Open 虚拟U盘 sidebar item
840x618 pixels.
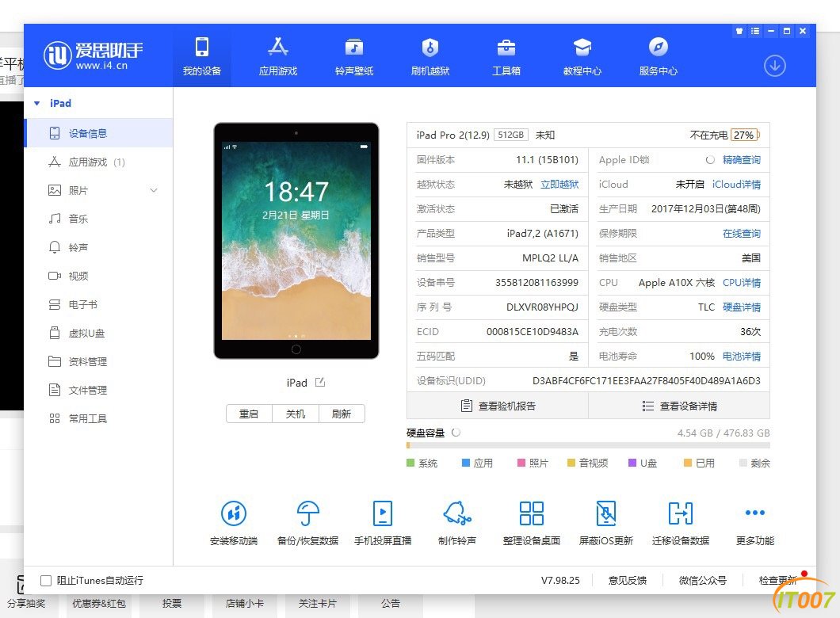point(98,333)
